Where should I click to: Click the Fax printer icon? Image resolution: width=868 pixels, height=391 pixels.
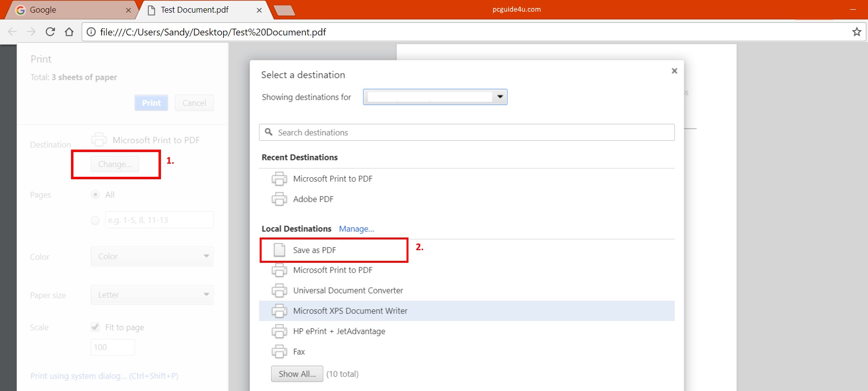(279, 352)
